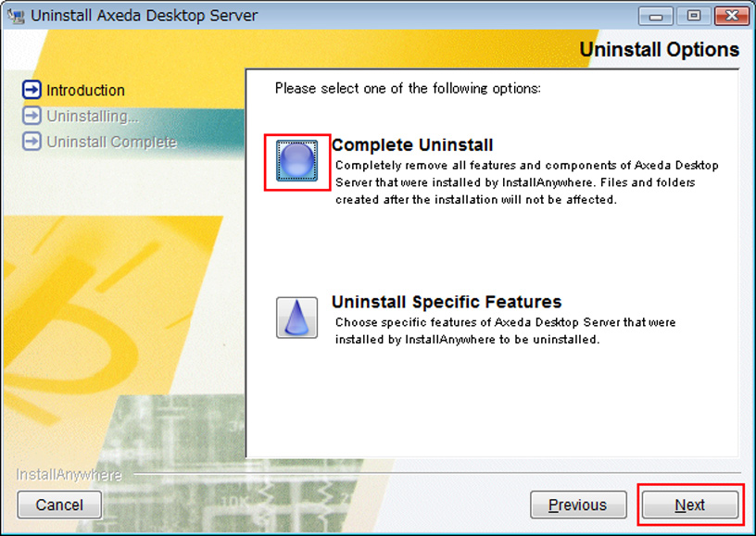
Task: Go back with the Previous button
Action: click(578, 505)
